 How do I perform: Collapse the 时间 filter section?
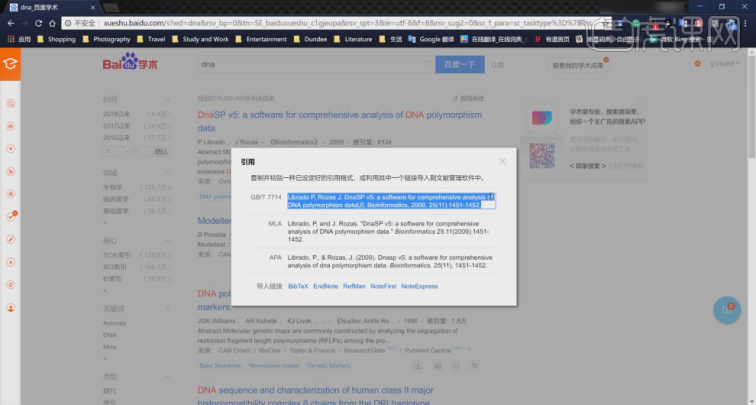click(167, 99)
